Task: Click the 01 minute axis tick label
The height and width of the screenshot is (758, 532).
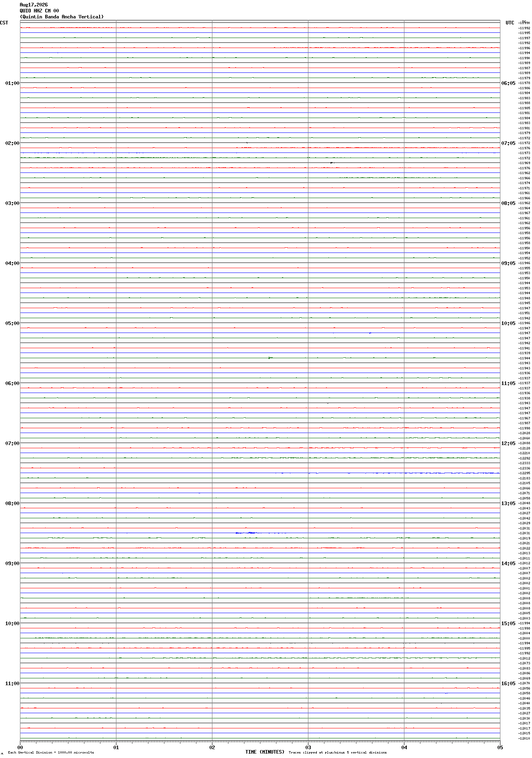Action: click(116, 747)
